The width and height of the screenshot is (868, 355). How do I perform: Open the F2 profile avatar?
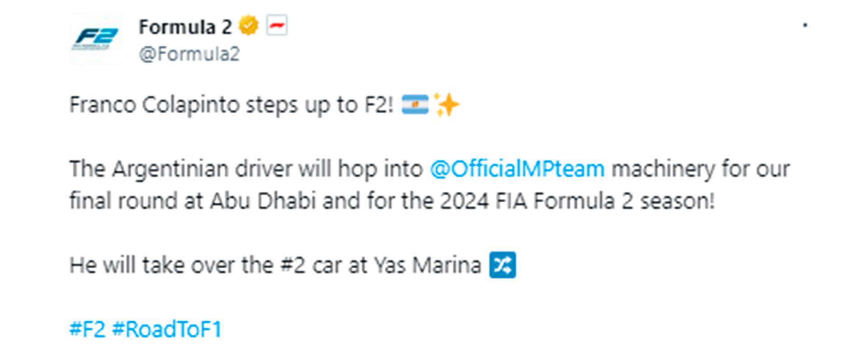click(x=95, y=39)
